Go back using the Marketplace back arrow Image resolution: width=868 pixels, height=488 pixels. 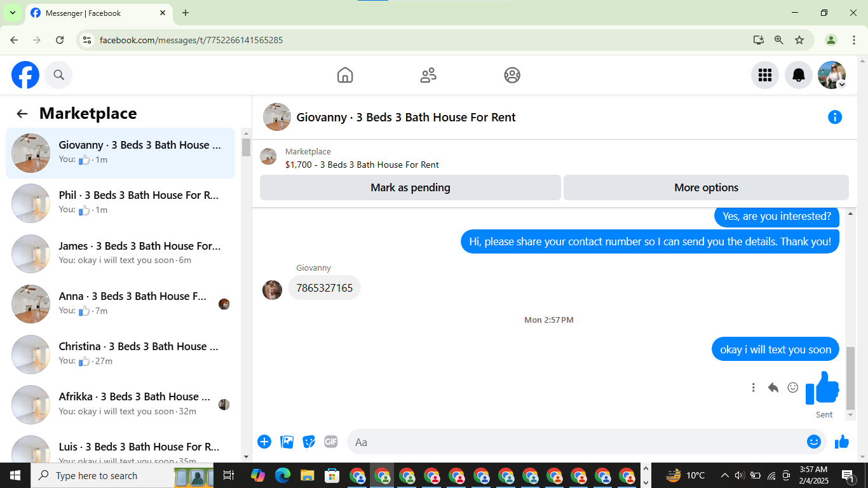tap(22, 114)
